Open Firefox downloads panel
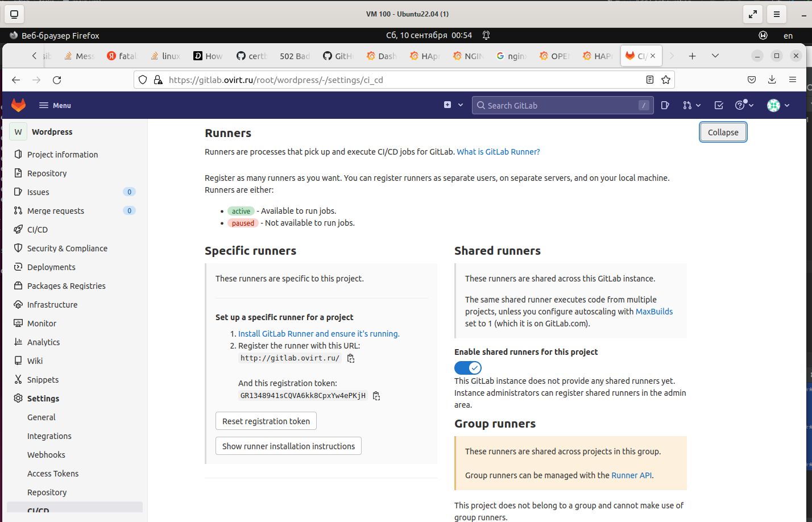This screenshot has width=812, height=522. [x=772, y=80]
